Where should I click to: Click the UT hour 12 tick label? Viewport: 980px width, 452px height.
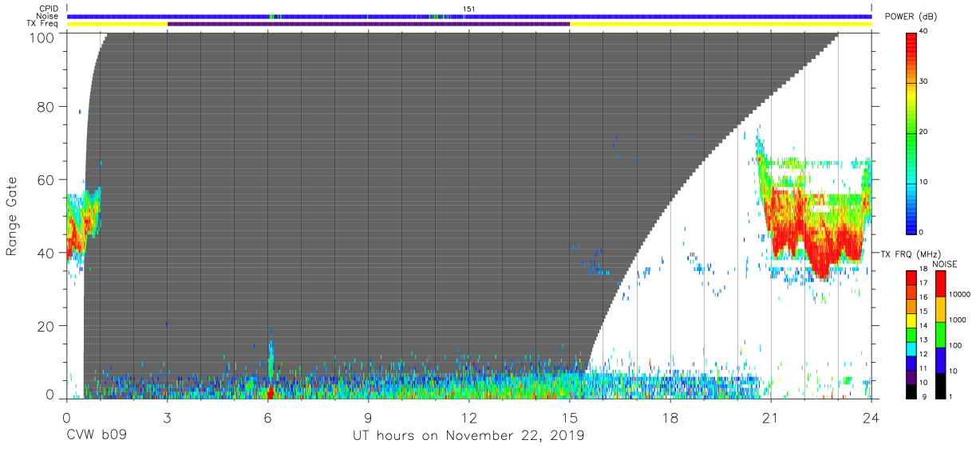(469, 417)
